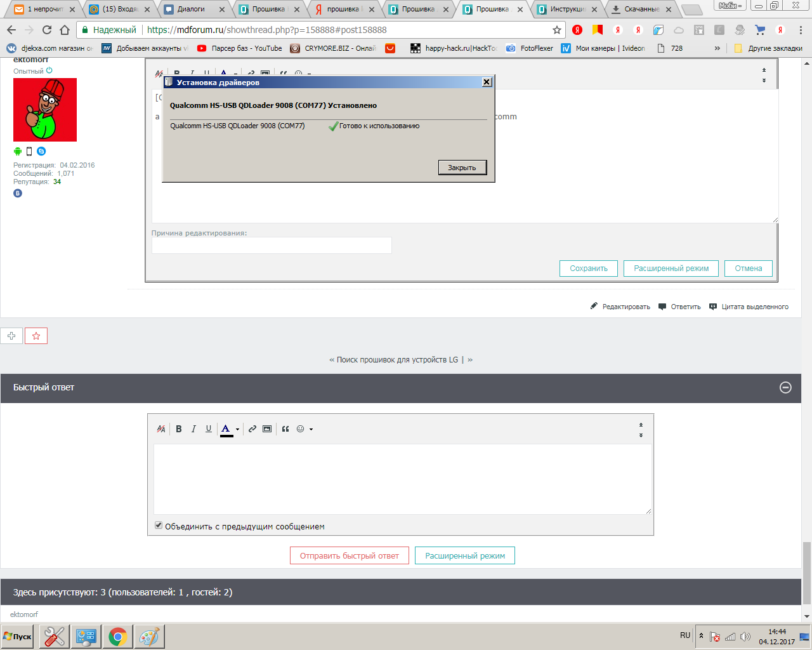The width and height of the screenshot is (812, 650).
Task: Switch to the Скачанные downloads tab
Action: point(642,10)
